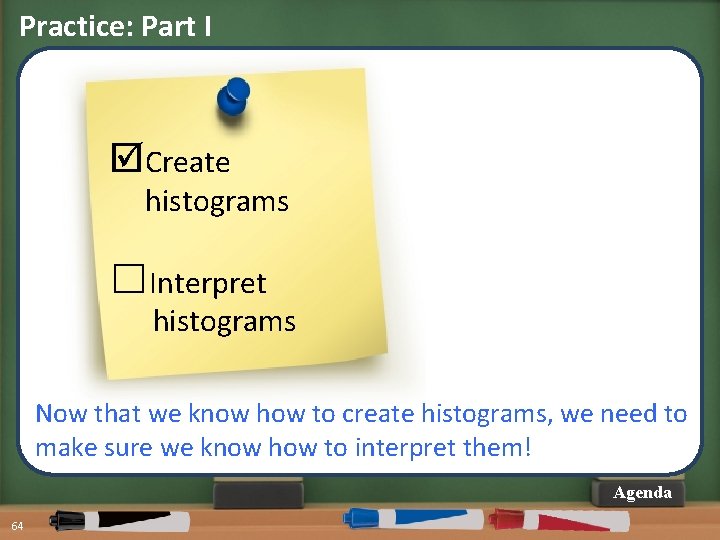Click the blue pushpin on the note

[x=233, y=96]
